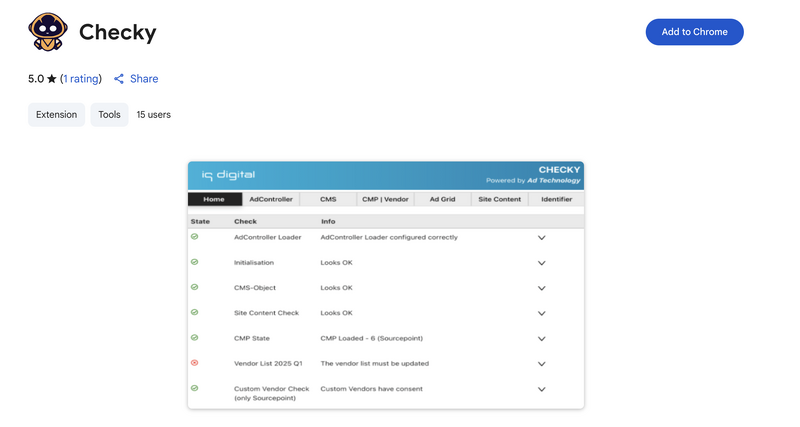Click the Checky title heading

(x=118, y=32)
